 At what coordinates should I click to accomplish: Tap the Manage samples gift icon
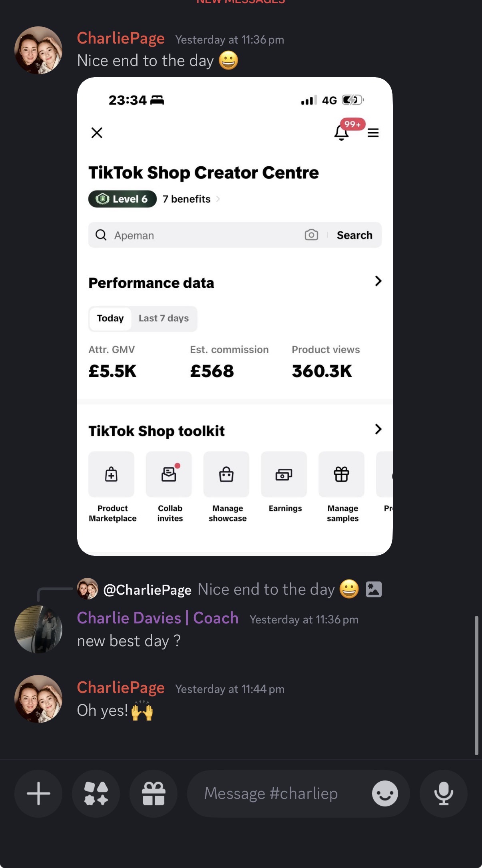[x=341, y=474]
